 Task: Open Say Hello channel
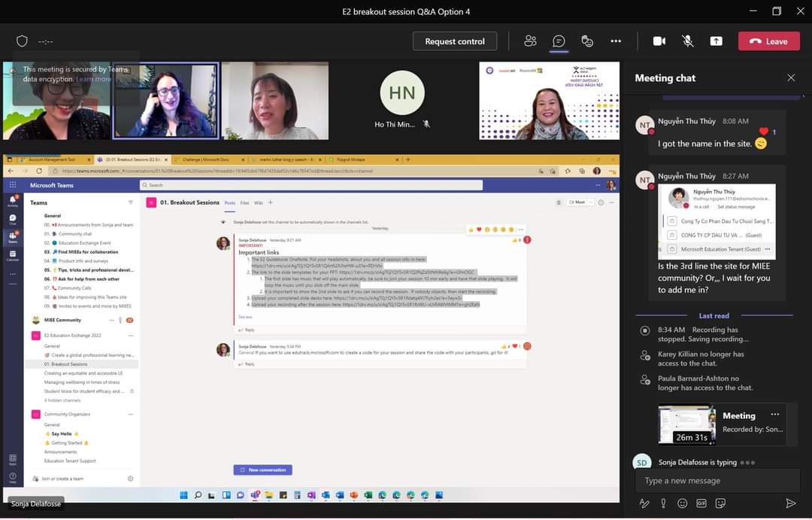62,434
